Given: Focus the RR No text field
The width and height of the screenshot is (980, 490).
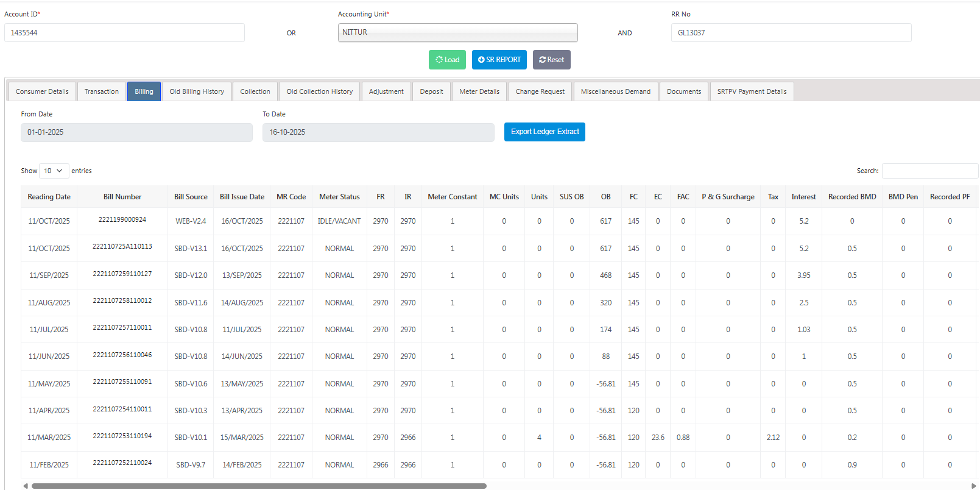Looking at the screenshot, I should coord(791,33).
